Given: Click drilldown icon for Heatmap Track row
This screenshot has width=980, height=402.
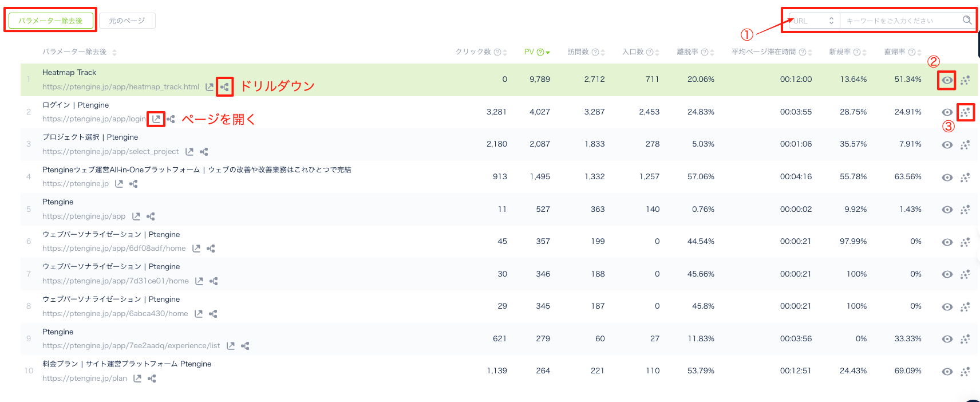Looking at the screenshot, I should 225,87.
